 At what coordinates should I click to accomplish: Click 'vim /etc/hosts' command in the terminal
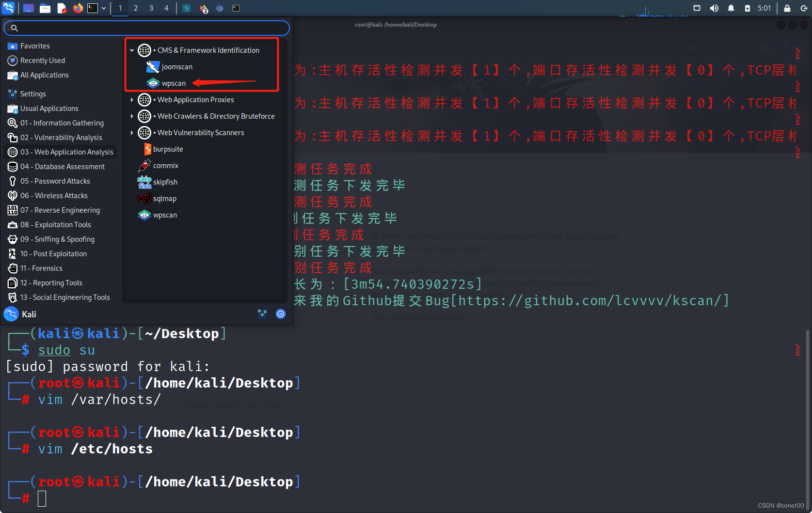[x=96, y=449]
